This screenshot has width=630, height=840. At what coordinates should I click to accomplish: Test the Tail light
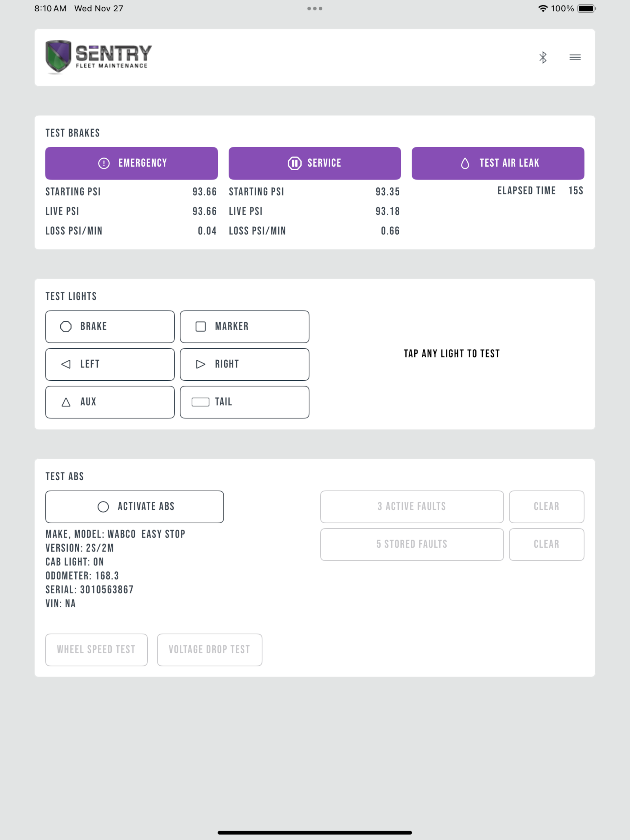[x=244, y=402]
